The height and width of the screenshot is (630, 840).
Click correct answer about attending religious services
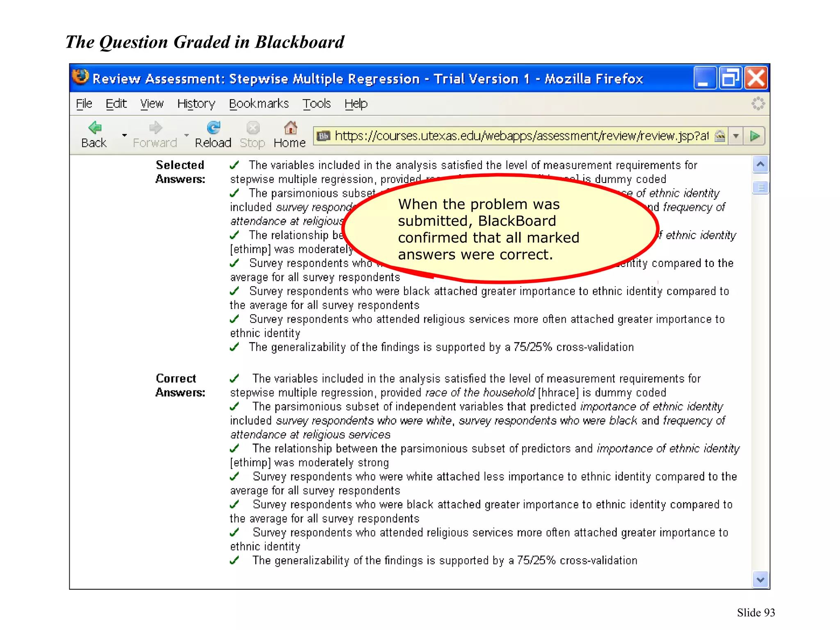pos(479,539)
